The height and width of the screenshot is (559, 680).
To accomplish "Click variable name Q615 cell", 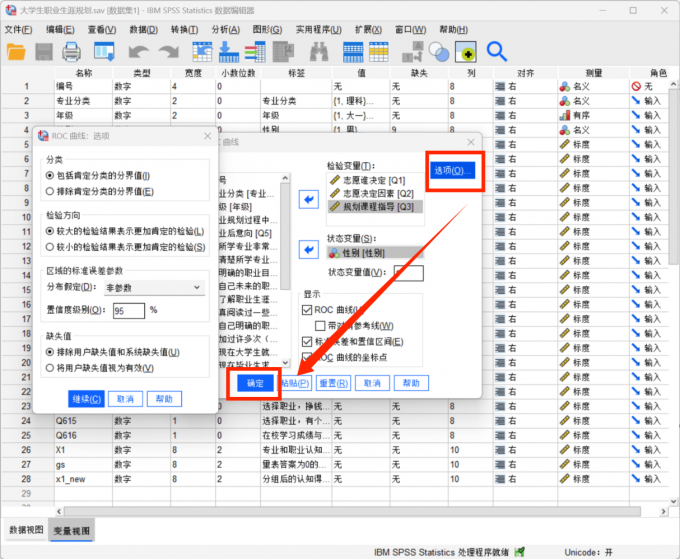I will click(x=83, y=421).
